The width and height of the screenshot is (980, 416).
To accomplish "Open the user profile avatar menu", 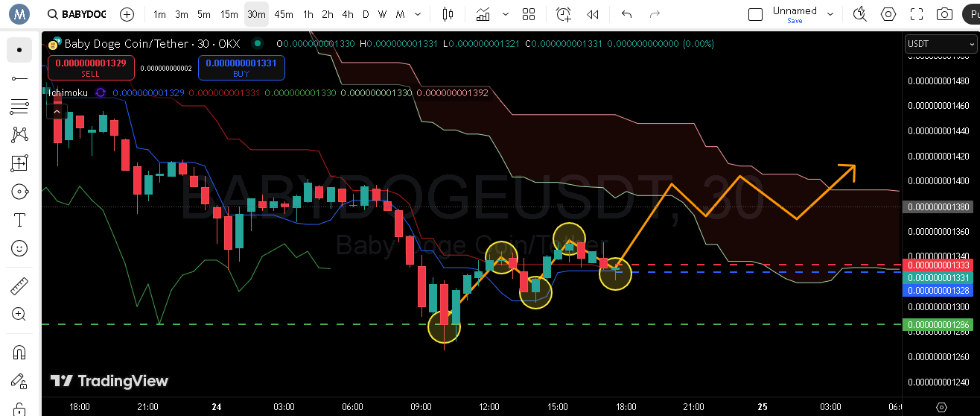I will [x=19, y=13].
